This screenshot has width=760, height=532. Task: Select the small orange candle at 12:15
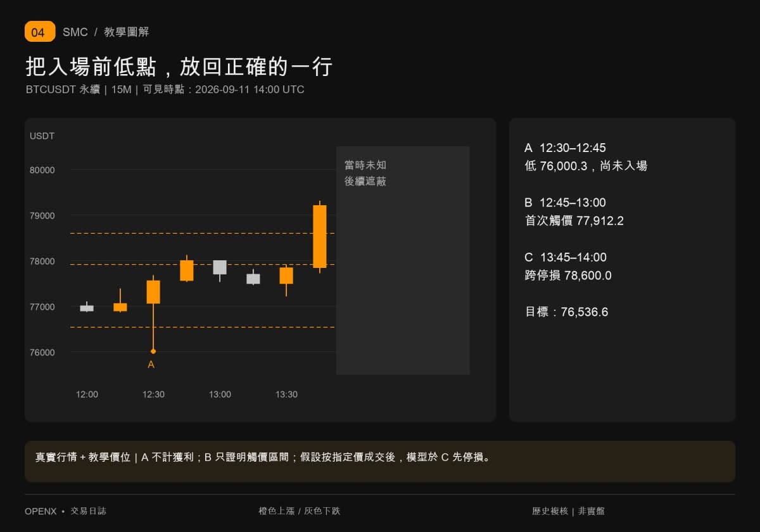pyautogui.click(x=120, y=307)
